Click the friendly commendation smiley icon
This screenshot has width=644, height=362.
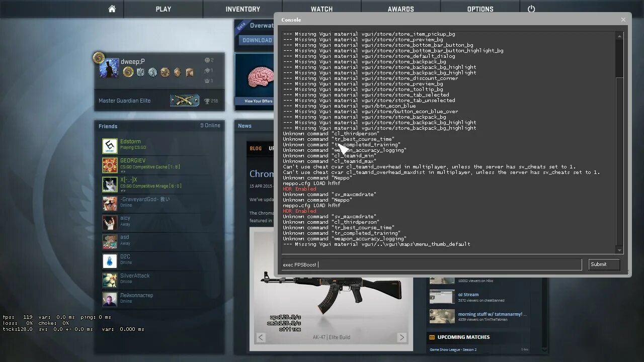(x=207, y=60)
